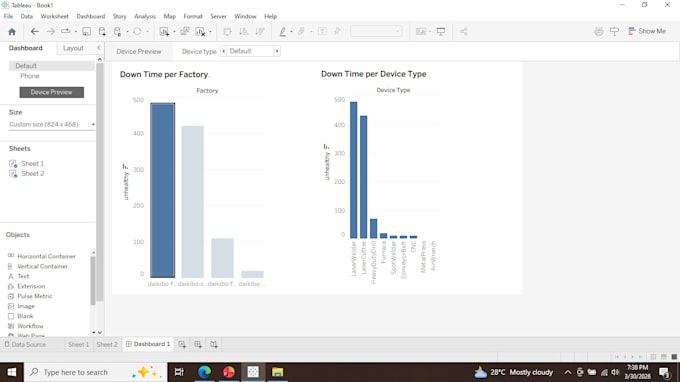The image size is (680, 382).
Task: Open the New Worksheet dropdown arrow
Action: pos(174,32)
